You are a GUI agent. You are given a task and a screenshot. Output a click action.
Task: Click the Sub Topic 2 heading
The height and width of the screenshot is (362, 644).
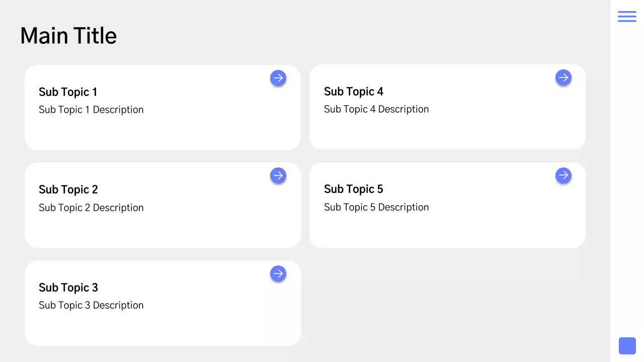(x=68, y=190)
